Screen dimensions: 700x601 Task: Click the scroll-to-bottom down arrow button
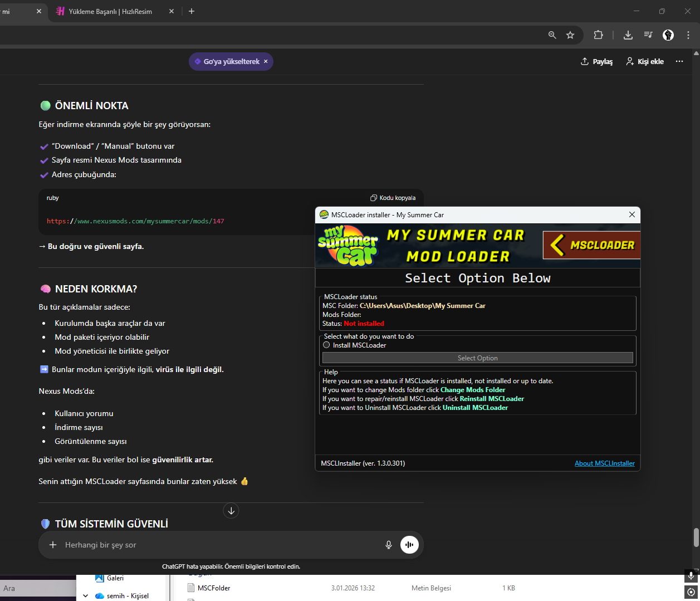(231, 511)
